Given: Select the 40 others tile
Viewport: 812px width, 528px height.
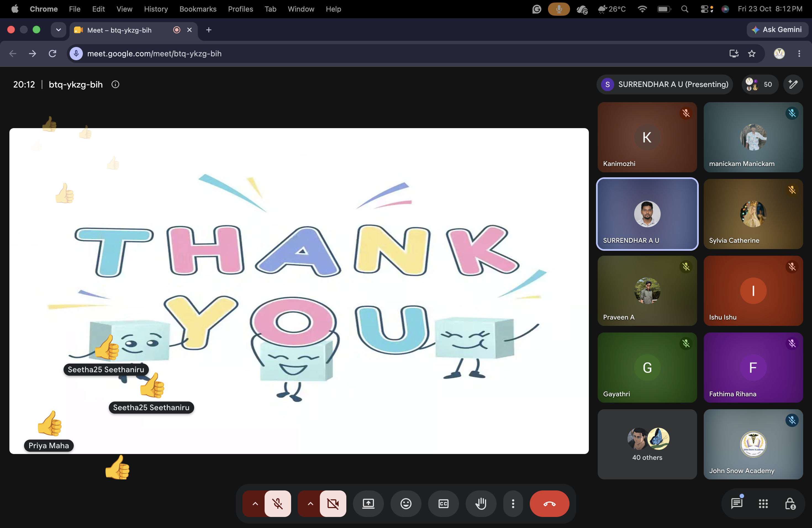Looking at the screenshot, I should (647, 444).
